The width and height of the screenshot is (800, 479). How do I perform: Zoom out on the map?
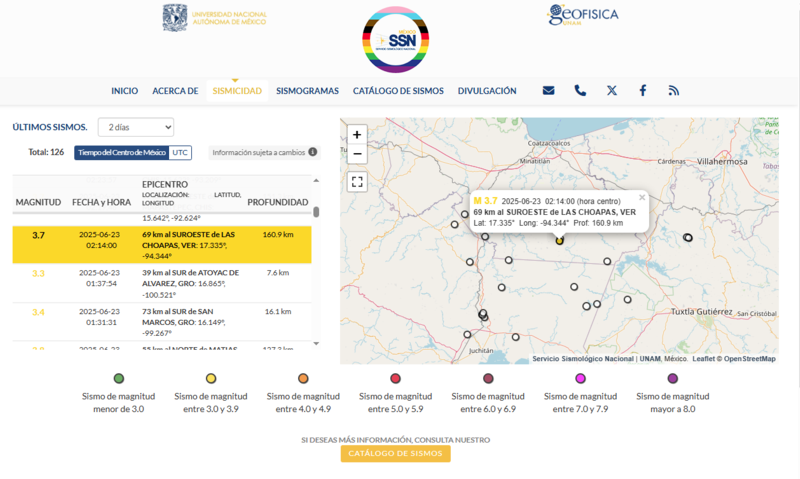click(x=357, y=154)
